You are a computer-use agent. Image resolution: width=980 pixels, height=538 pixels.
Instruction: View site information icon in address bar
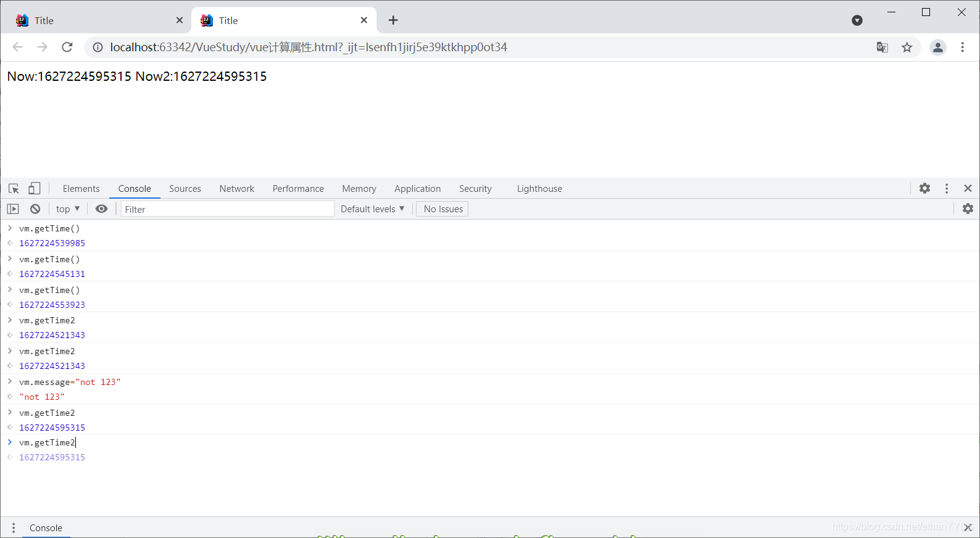(x=98, y=47)
